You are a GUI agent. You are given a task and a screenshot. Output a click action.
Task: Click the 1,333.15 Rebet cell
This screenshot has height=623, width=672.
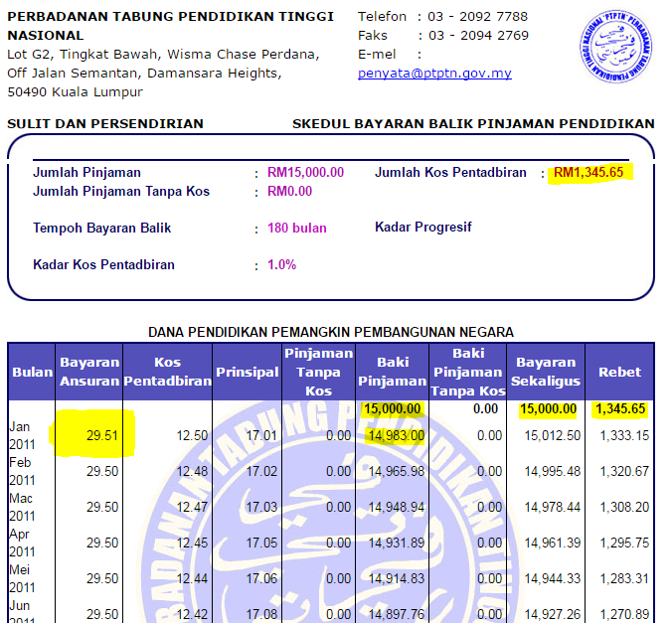(x=624, y=436)
